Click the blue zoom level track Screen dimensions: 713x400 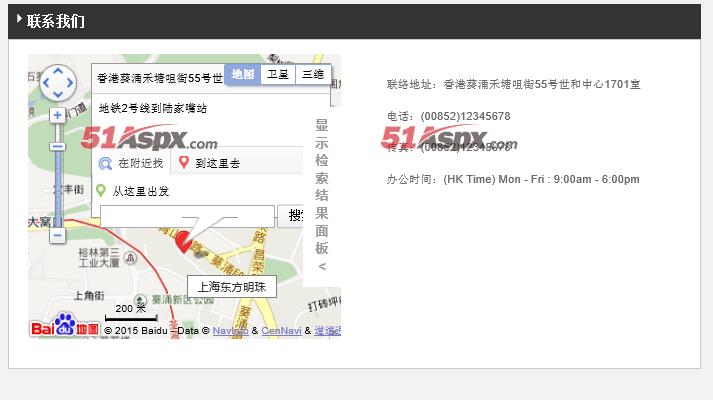point(57,189)
